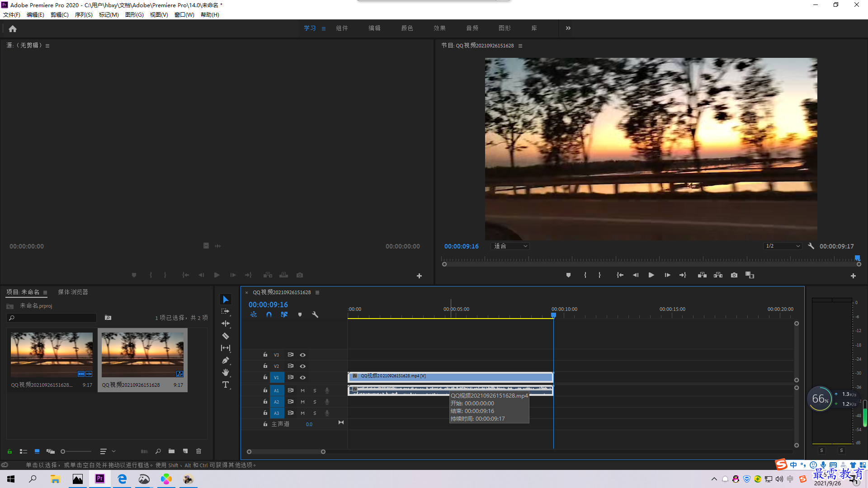Image resolution: width=868 pixels, height=488 pixels.
Task: Add marker in program monitor
Action: (x=568, y=275)
